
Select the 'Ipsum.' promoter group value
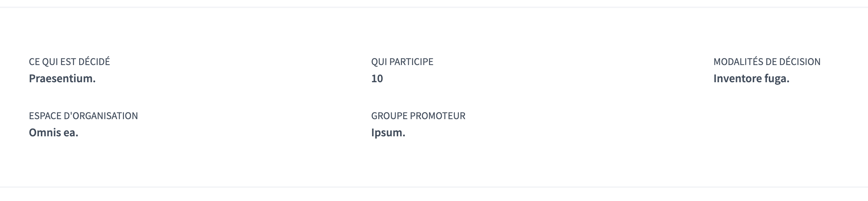tap(388, 133)
